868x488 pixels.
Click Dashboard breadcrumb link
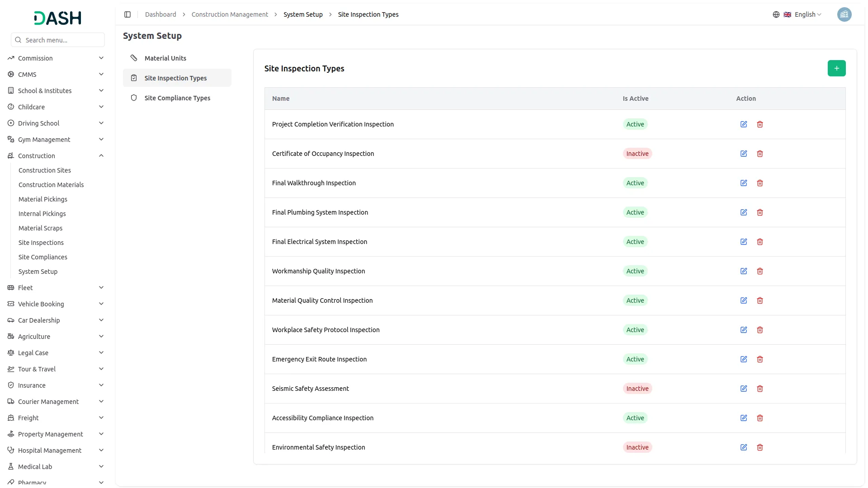160,14
